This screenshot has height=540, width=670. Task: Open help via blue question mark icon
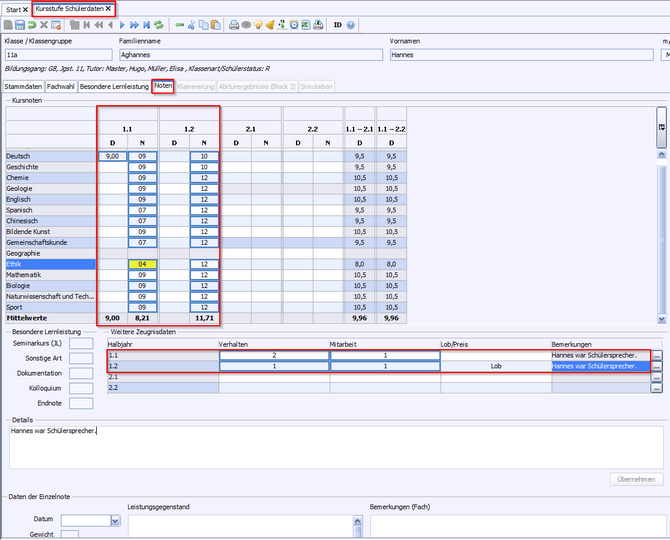click(351, 24)
